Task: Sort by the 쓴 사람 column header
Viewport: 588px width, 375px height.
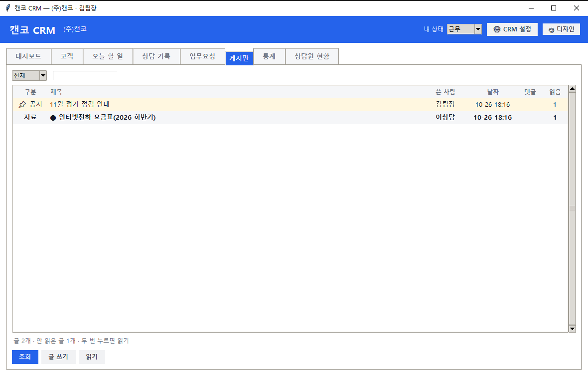Action: coord(445,92)
